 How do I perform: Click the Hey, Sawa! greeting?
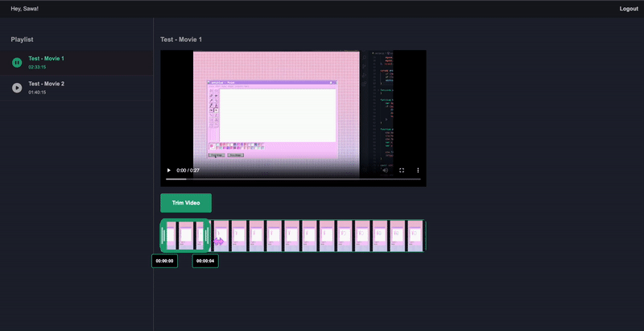point(25,9)
